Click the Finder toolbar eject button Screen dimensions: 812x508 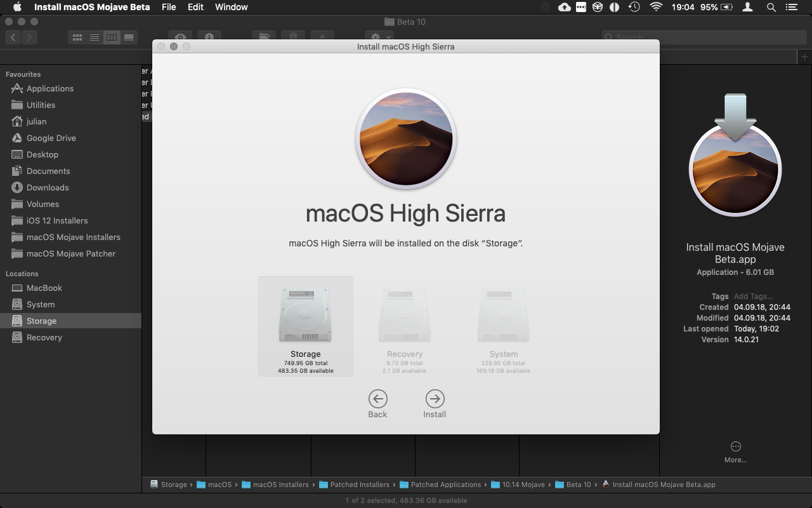(x=322, y=37)
